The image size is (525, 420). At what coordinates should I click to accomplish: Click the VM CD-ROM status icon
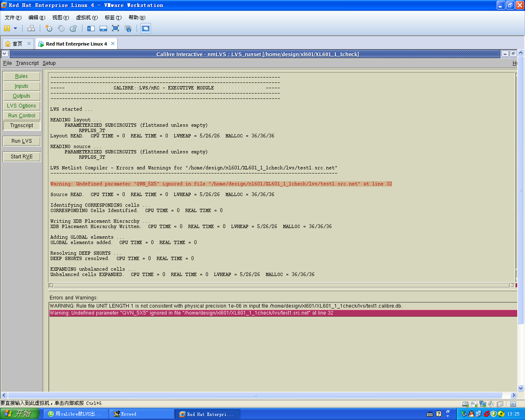point(474,404)
